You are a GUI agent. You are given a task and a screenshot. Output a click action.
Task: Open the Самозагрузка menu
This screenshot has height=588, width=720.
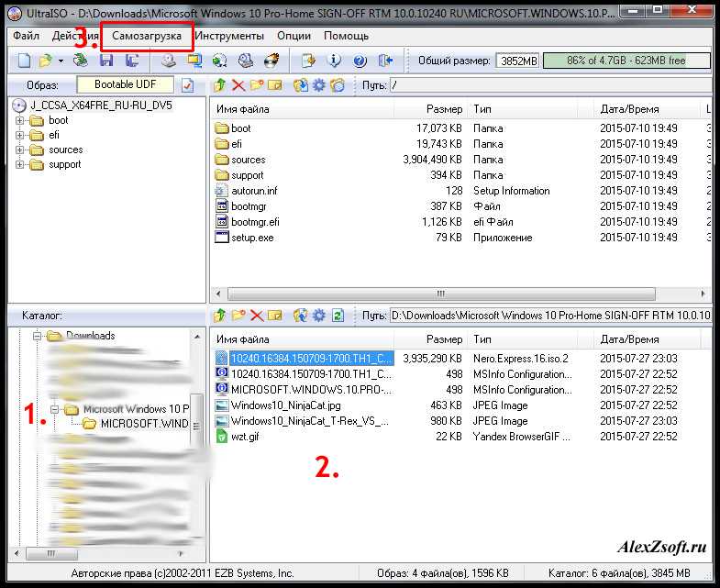147,36
